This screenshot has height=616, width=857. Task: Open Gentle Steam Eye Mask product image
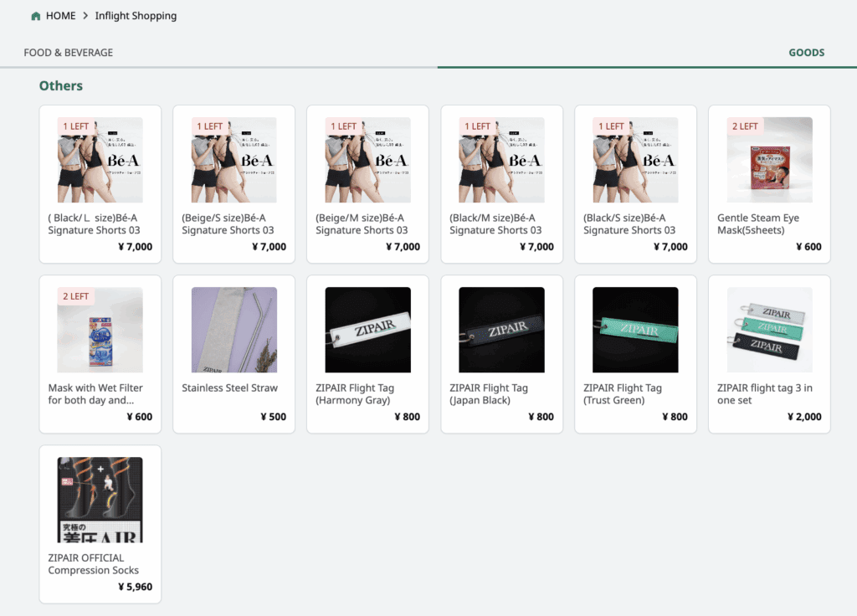pos(769,160)
